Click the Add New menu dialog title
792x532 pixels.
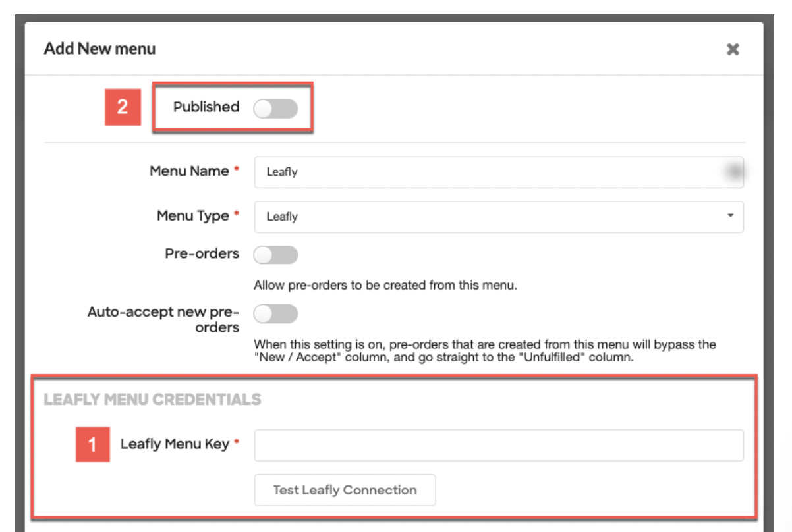tap(100, 49)
